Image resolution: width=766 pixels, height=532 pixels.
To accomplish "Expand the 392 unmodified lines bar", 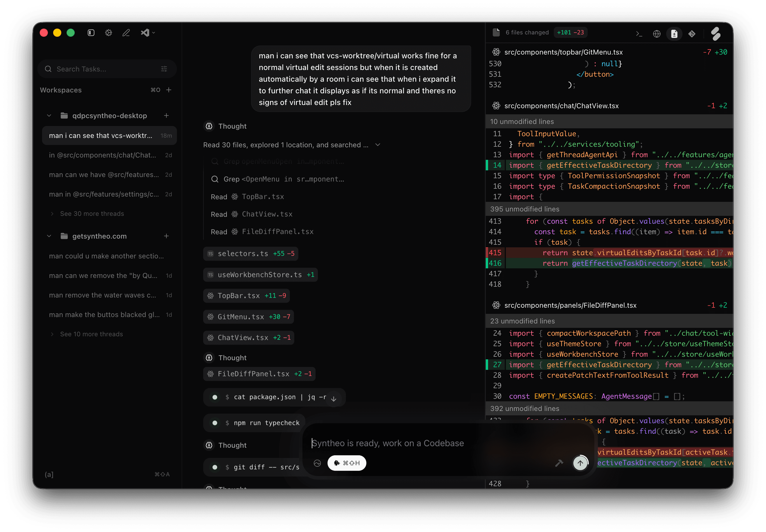I will 609,409.
